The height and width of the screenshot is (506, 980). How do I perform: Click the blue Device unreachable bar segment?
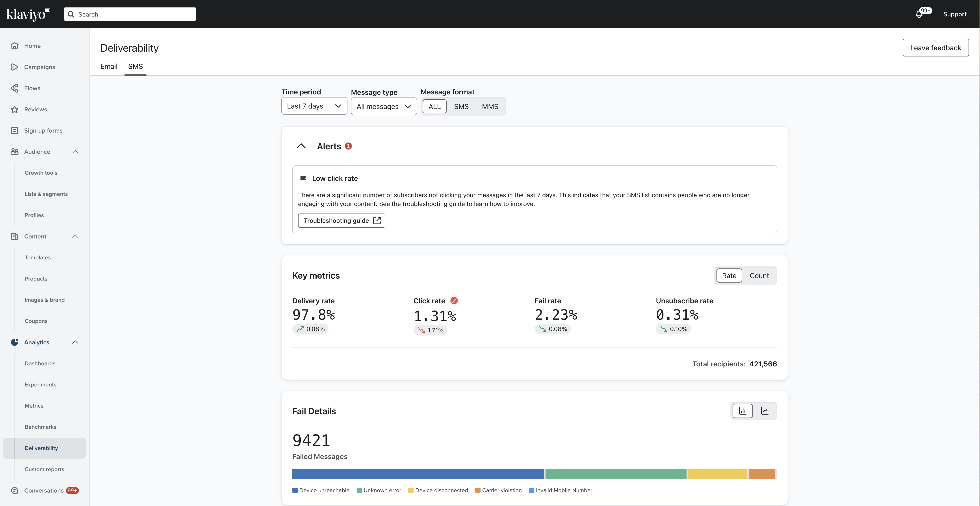click(417, 474)
